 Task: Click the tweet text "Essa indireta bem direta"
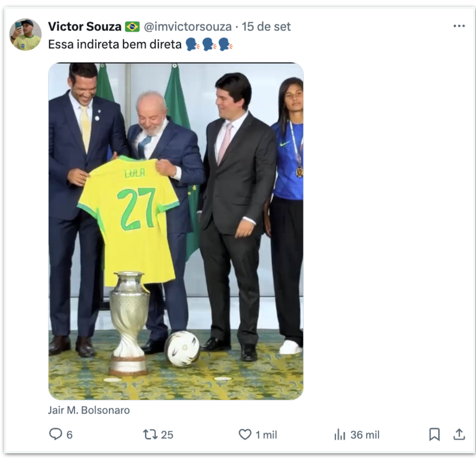115,44
